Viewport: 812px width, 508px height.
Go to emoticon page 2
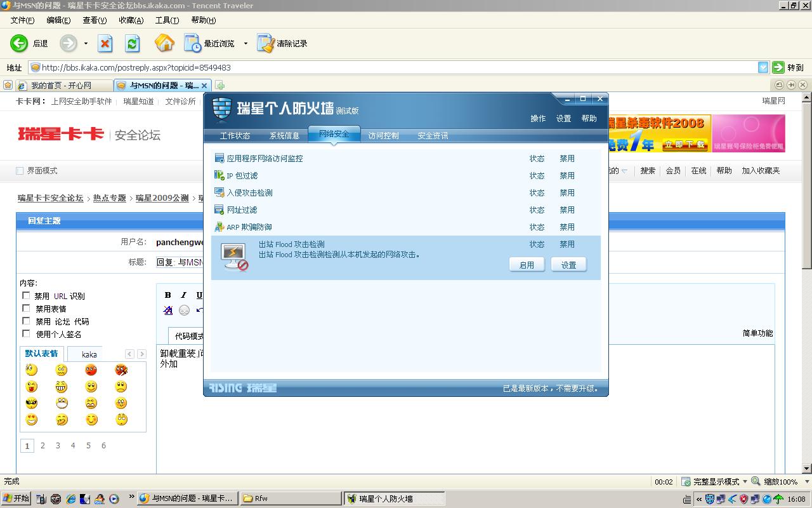click(x=43, y=446)
